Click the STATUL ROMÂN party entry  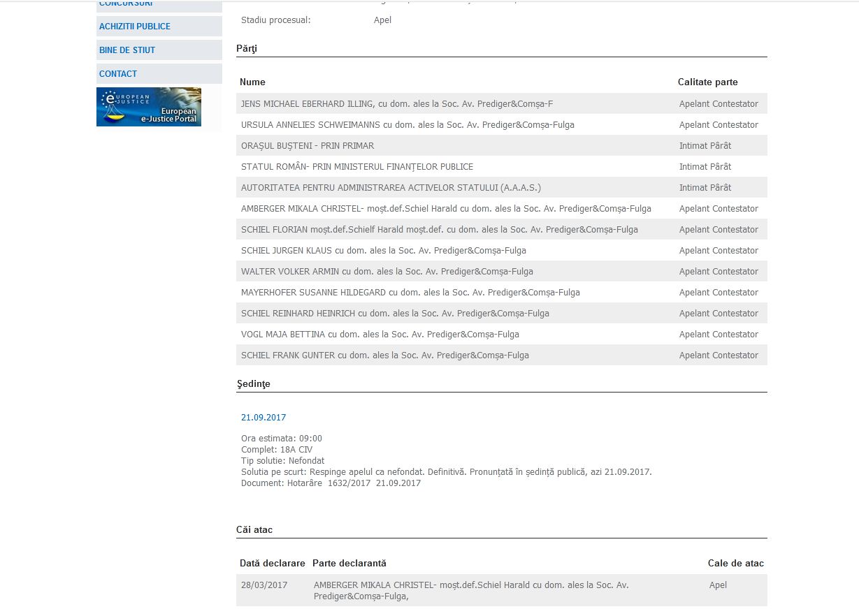coord(357,167)
